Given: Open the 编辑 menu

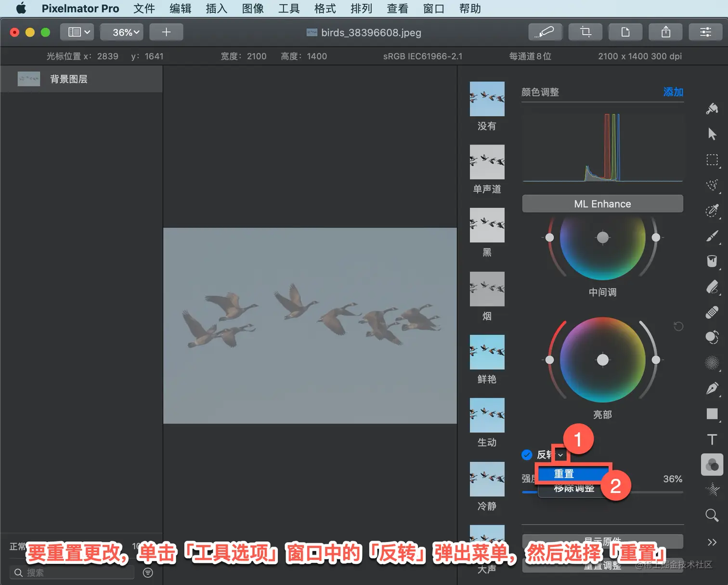Looking at the screenshot, I should click(x=181, y=9).
